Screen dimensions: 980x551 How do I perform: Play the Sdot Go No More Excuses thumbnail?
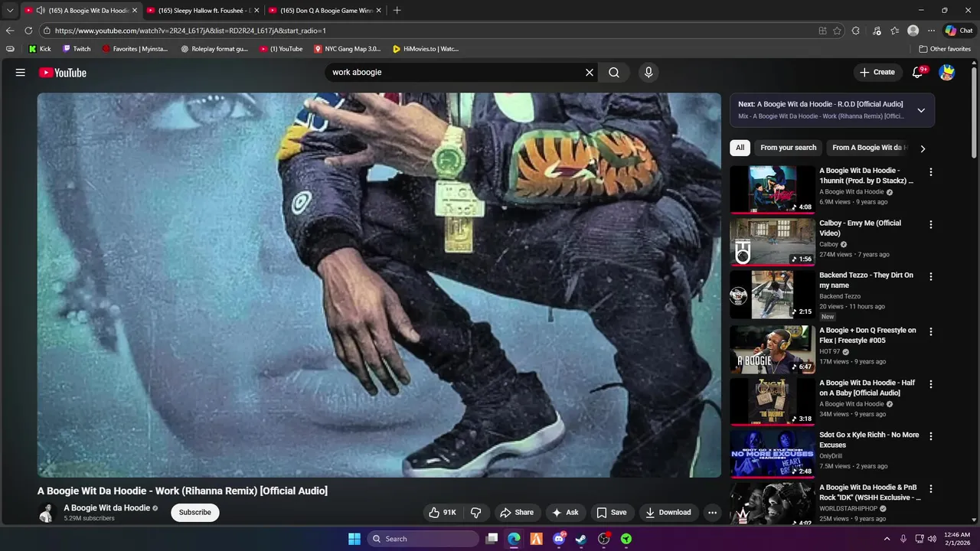(x=772, y=454)
